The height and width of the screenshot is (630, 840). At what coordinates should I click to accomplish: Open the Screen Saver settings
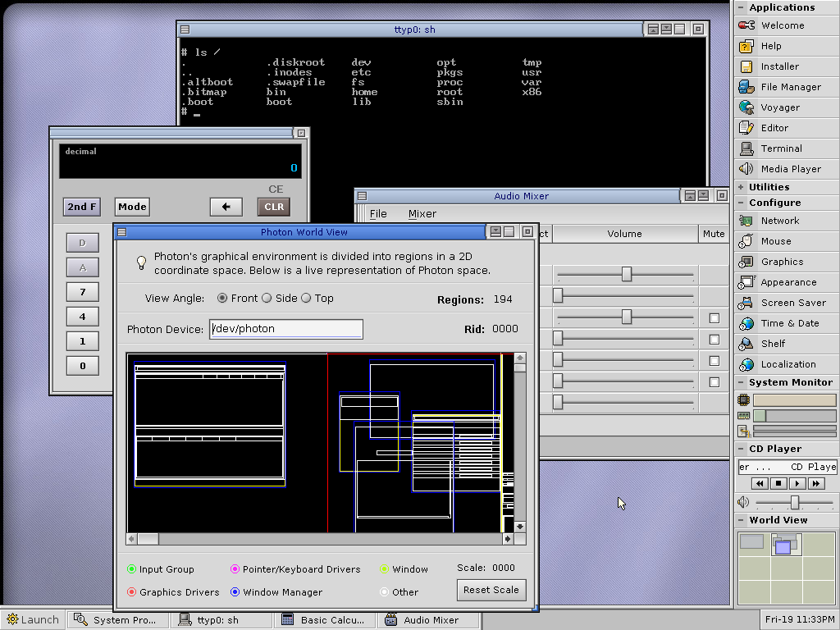click(792, 303)
